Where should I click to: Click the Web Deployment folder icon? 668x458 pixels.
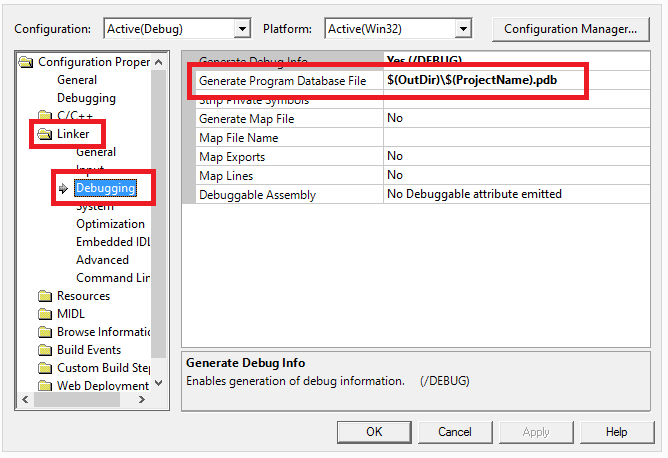[44, 386]
